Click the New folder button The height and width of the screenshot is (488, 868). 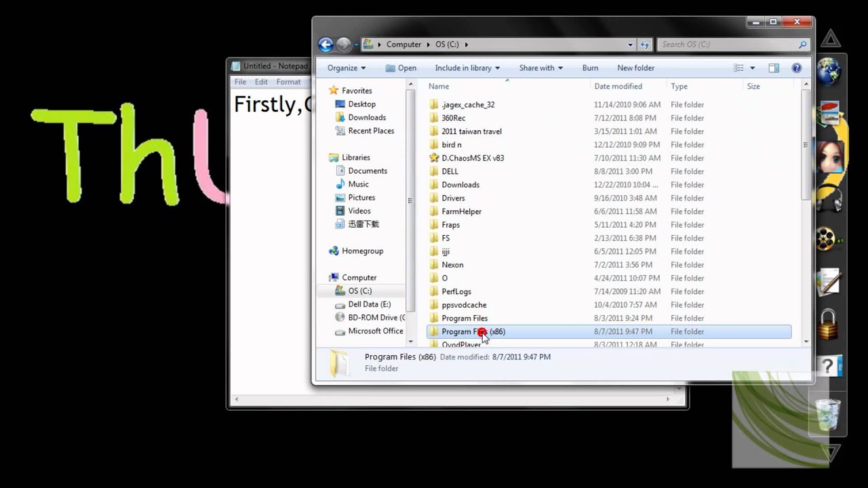(636, 68)
